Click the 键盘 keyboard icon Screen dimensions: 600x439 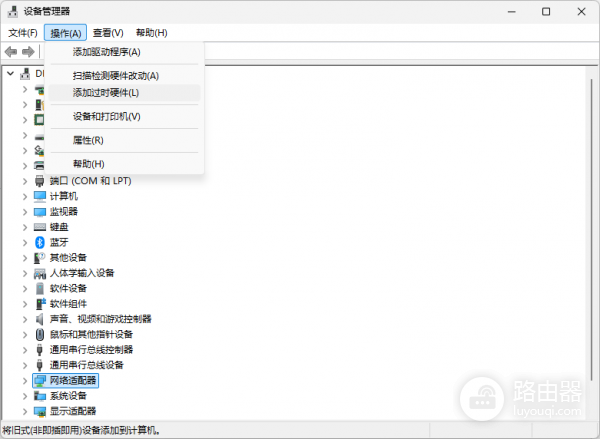click(x=40, y=227)
